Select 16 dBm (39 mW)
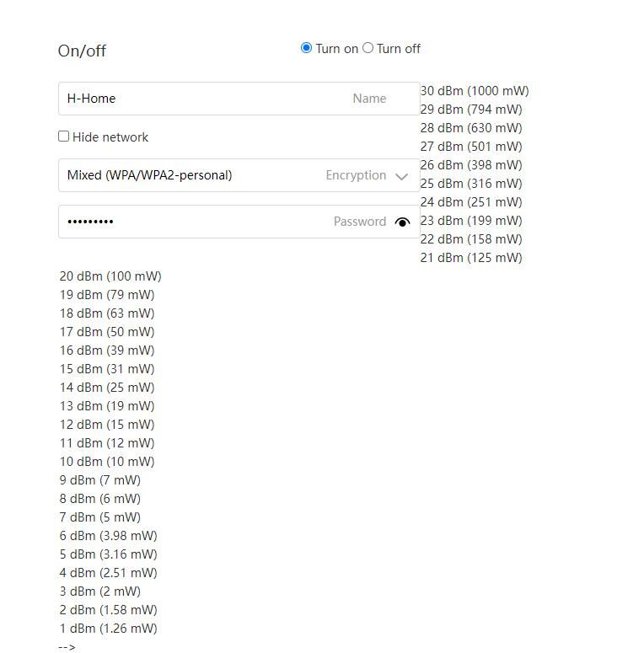The height and width of the screenshot is (653, 644). point(107,351)
